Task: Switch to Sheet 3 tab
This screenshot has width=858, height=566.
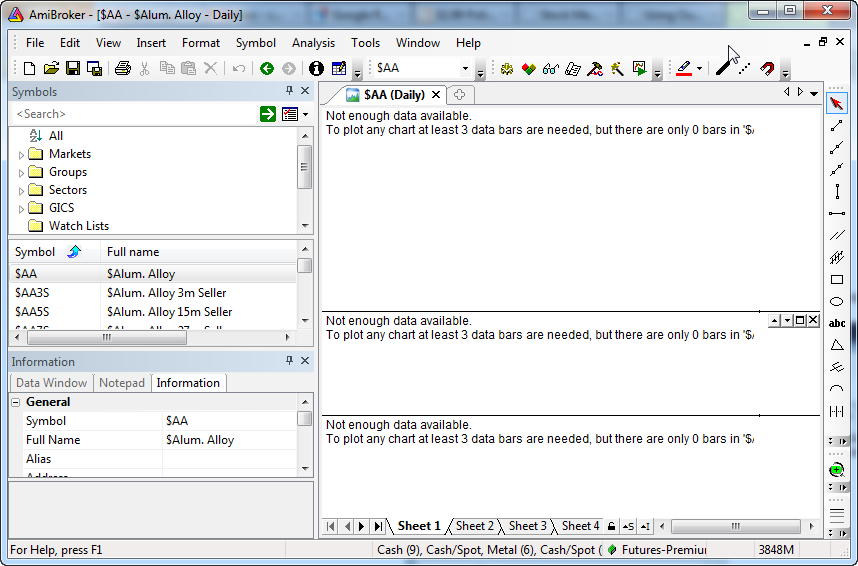Action: (x=527, y=526)
